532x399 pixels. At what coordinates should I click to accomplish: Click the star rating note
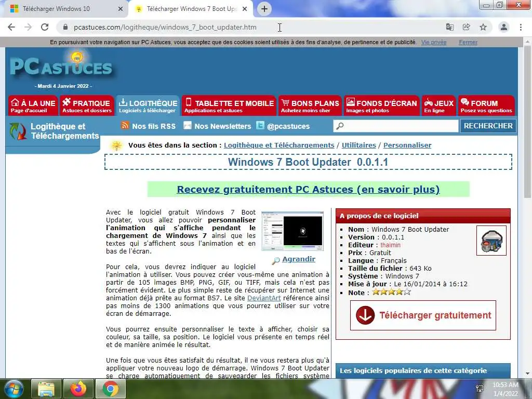(392, 292)
